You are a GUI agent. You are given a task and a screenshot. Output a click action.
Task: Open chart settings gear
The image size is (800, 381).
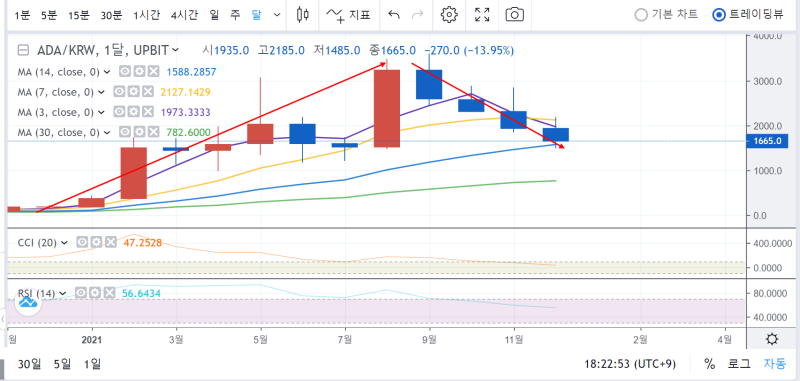[449, 15]
